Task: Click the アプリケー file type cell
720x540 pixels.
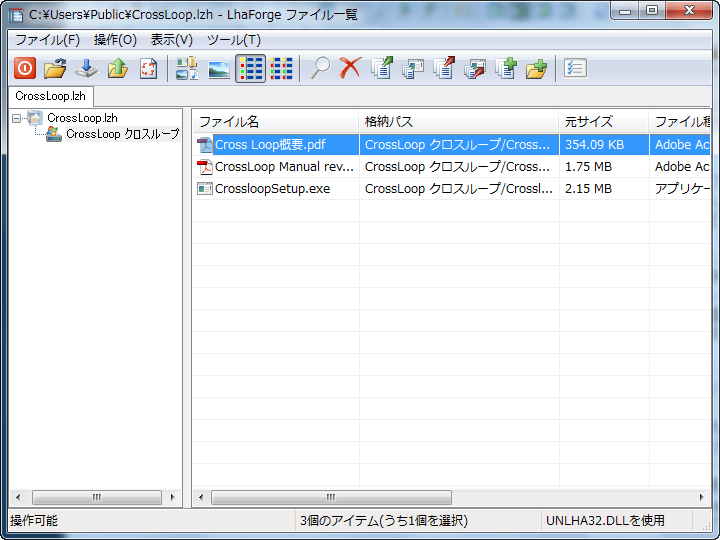Action: (682, 189)
